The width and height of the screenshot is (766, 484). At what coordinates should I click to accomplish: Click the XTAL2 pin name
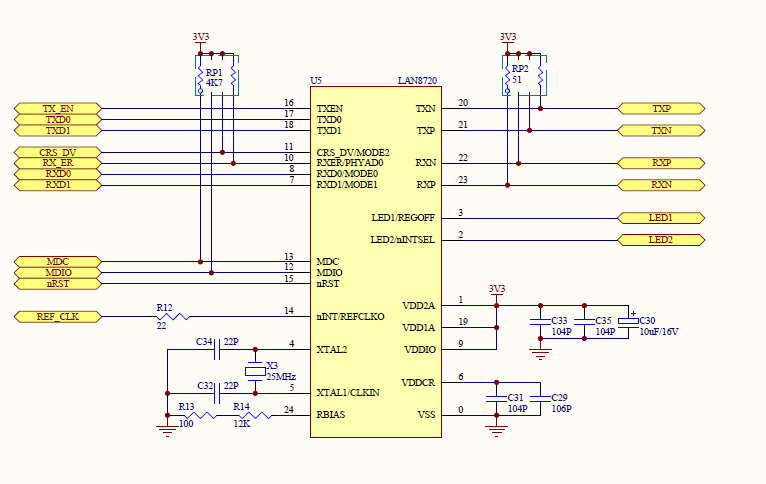(332, 350)
